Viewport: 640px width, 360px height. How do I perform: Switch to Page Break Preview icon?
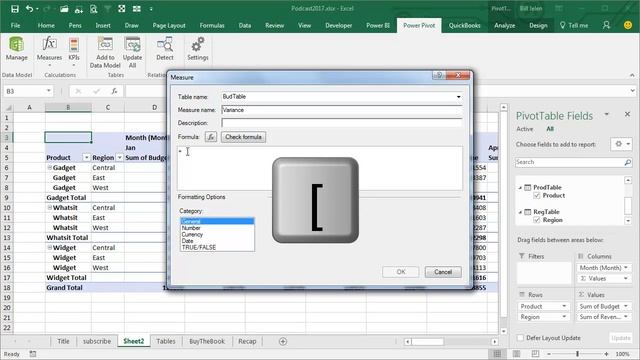[535, 354]
